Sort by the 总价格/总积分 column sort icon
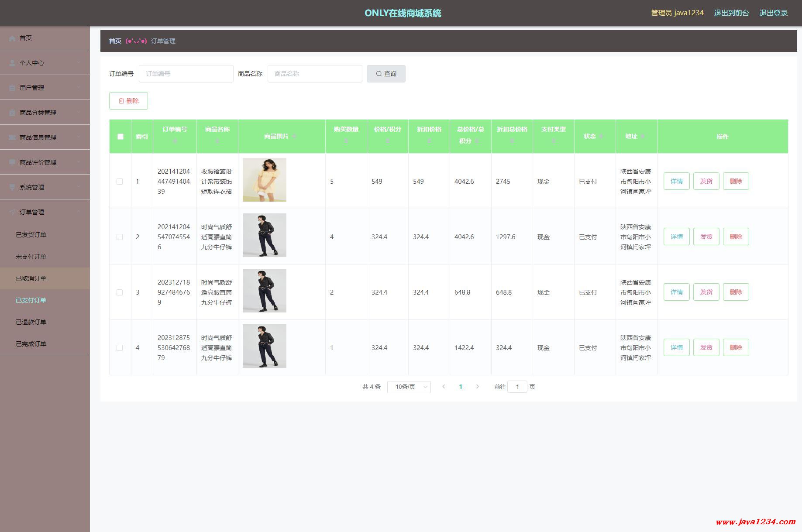 [477, 141]
